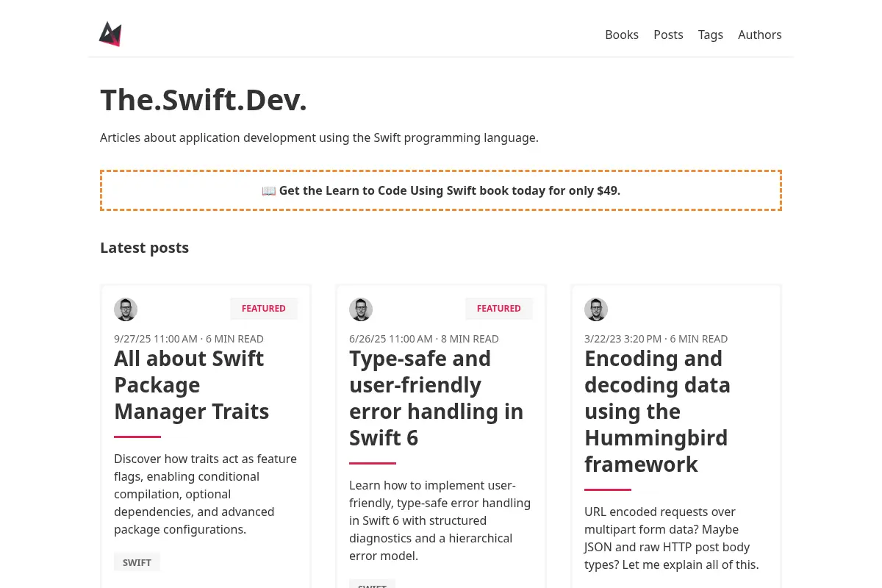882x588 pixels.
Task: Click the Discover how traits act description
Action: click(206, 494)
